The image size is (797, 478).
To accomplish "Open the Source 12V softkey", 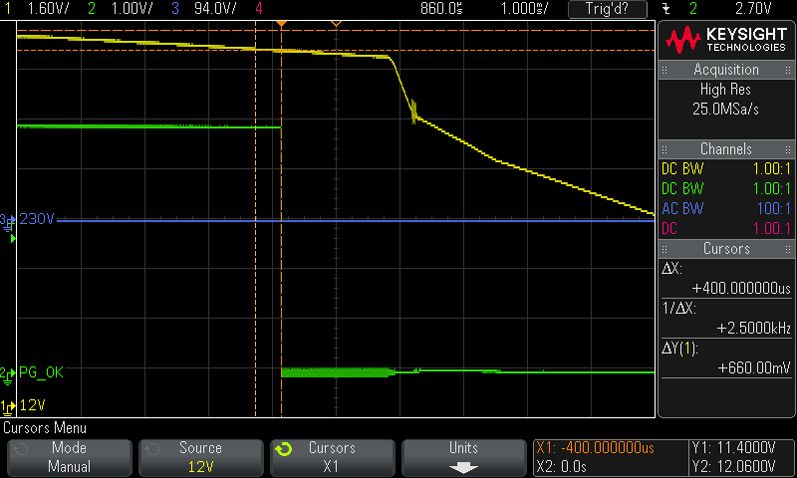I will (x=201, y=457).
